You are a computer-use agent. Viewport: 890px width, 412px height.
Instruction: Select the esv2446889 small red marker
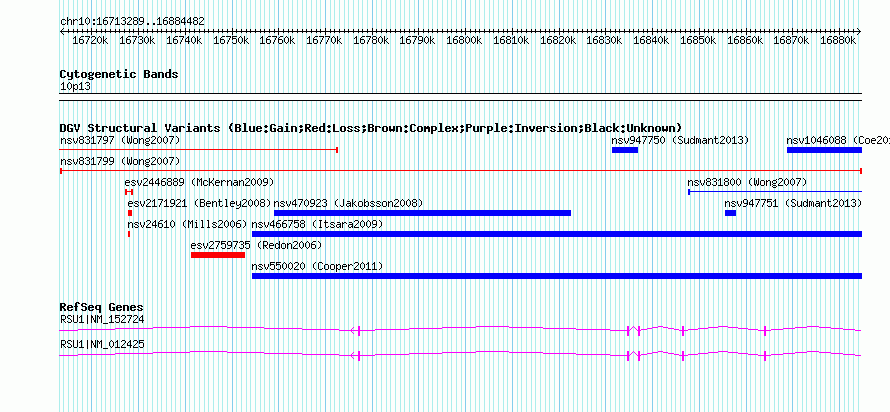coord(129,192)
